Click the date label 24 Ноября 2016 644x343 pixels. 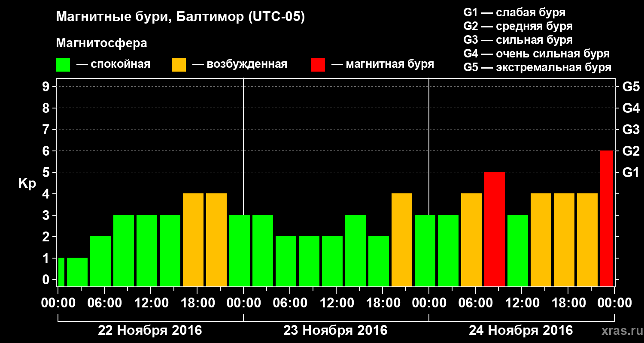tap(521, 331)
